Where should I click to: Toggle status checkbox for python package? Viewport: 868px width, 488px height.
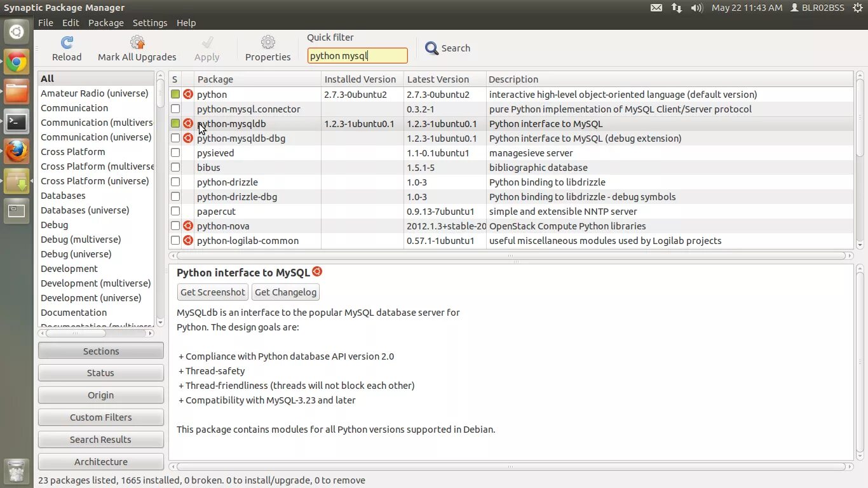pyautogui.click(x=175, y=94)
